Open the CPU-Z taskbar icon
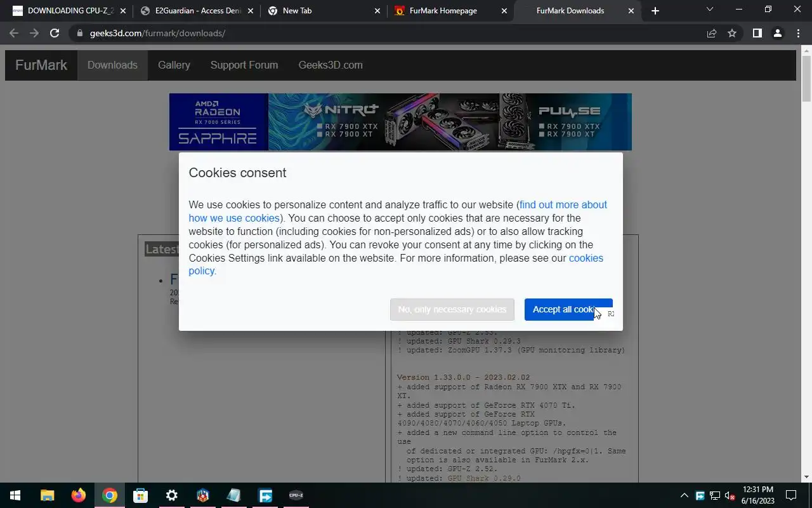This screenshot has width=812, height=508. 296,495
